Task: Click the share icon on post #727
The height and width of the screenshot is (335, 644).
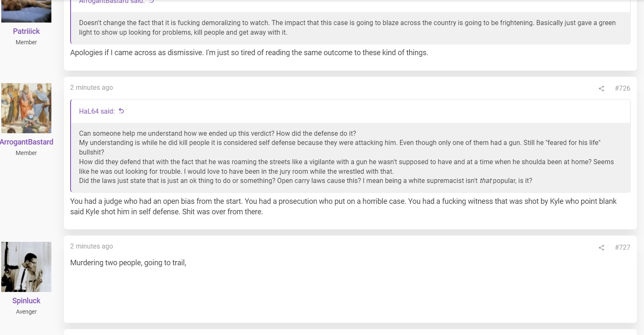Action: (x=601, y=248)
